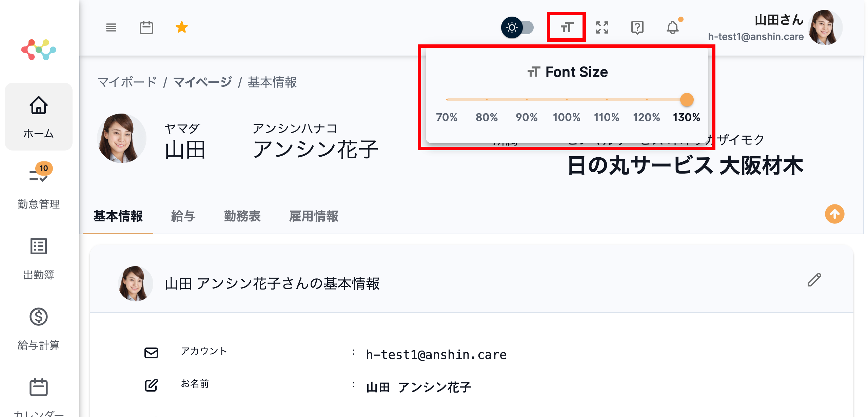Screen dimensions: 868x417
Task: Open notifications via the bell icon
Action: point(673,27)
